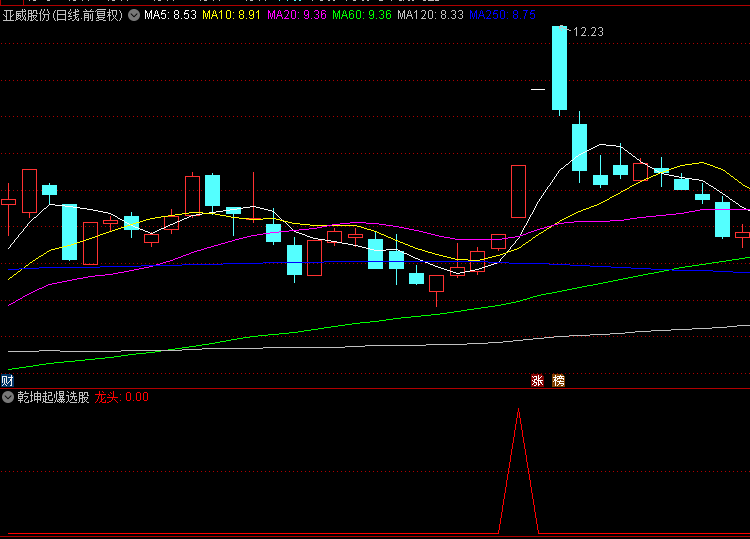Select the MA20: 9.36 label

(297, 15)
